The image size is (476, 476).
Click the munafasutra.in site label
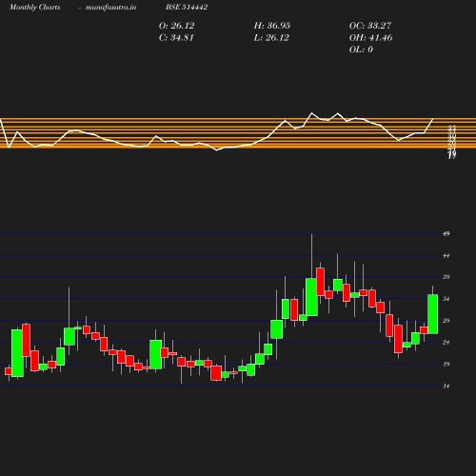pos(110,7)
